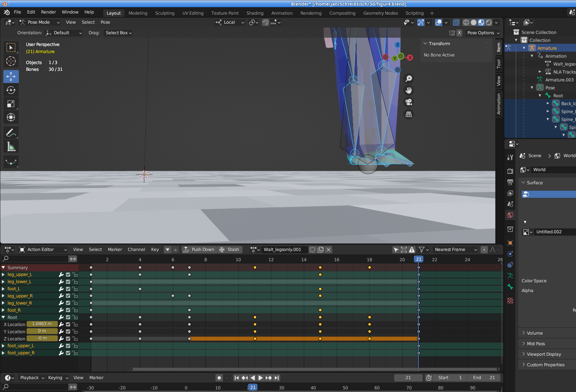The width and height of the screenshot is (576, 392).
Task: Collapse the Root channel group
Action: [x=3, y=317]
